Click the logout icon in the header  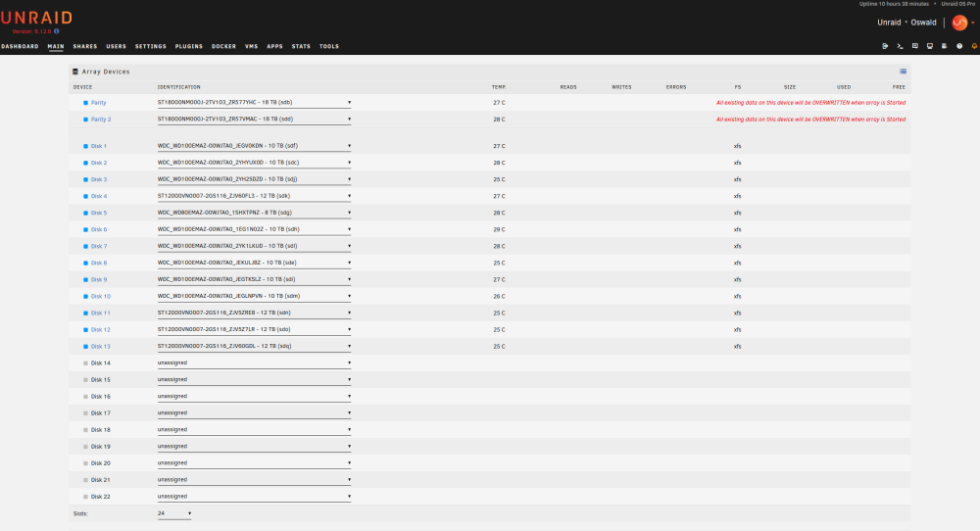tap(885, 46)
